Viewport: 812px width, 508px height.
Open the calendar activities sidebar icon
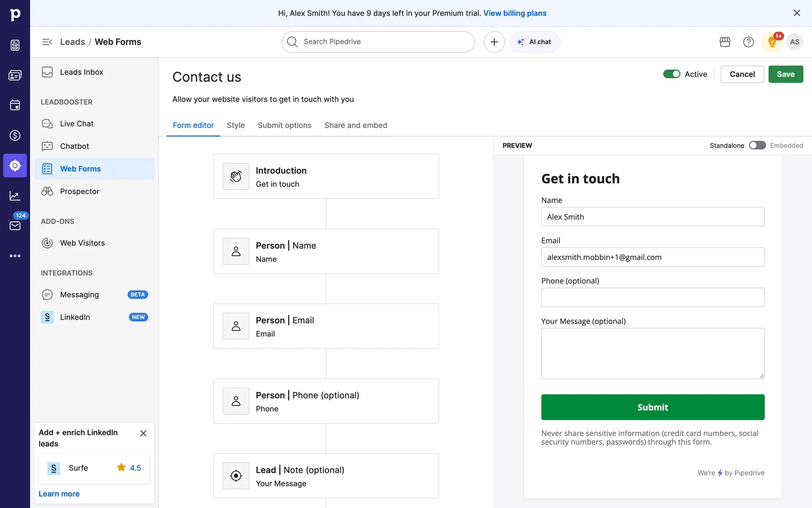15,105
